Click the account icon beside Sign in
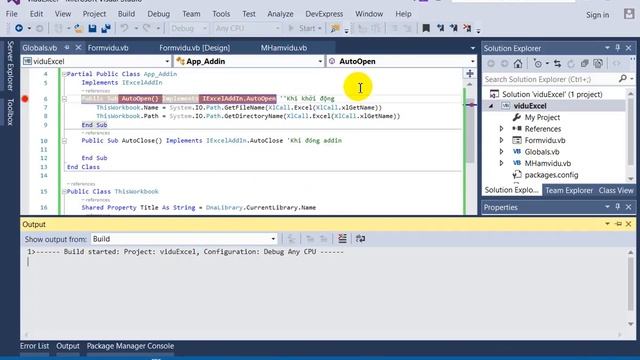The image size is (640, 360). tap(629, 14)
